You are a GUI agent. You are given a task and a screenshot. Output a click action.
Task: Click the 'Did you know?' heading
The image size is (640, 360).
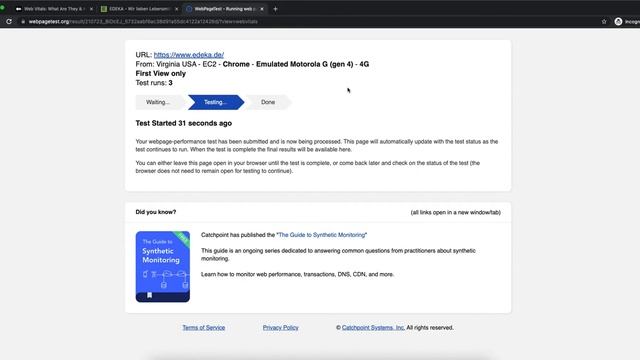click(156, 212)
